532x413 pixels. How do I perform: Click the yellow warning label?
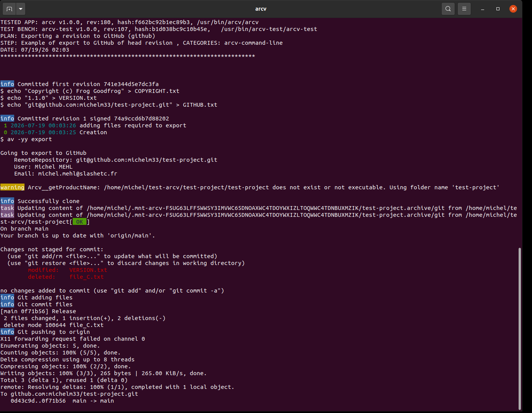pos(12,187)
